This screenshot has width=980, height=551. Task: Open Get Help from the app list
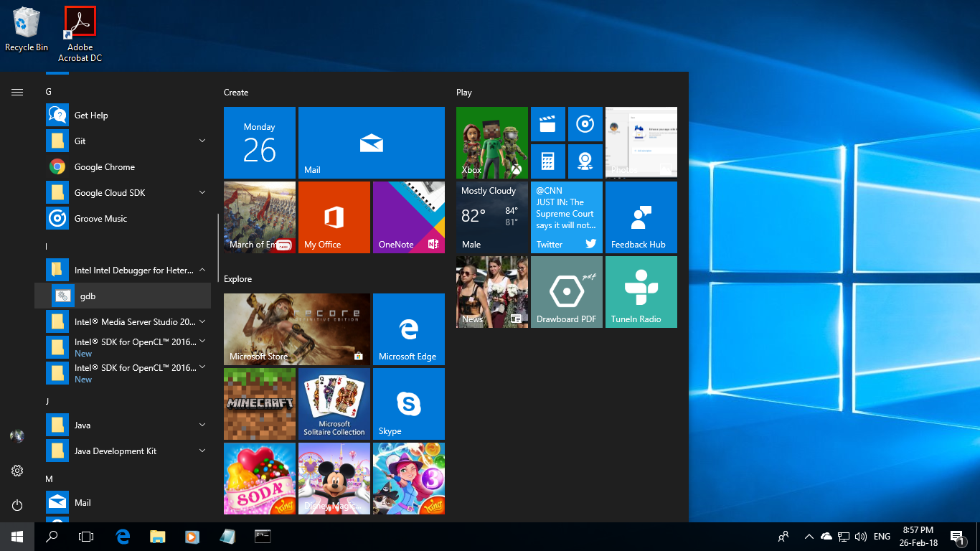(123, 116)
